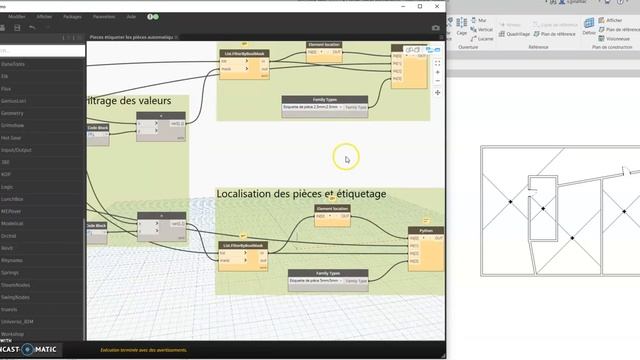Click the Lucarne opening tool in Revit ribbon
640x360 pixels.
482,39
